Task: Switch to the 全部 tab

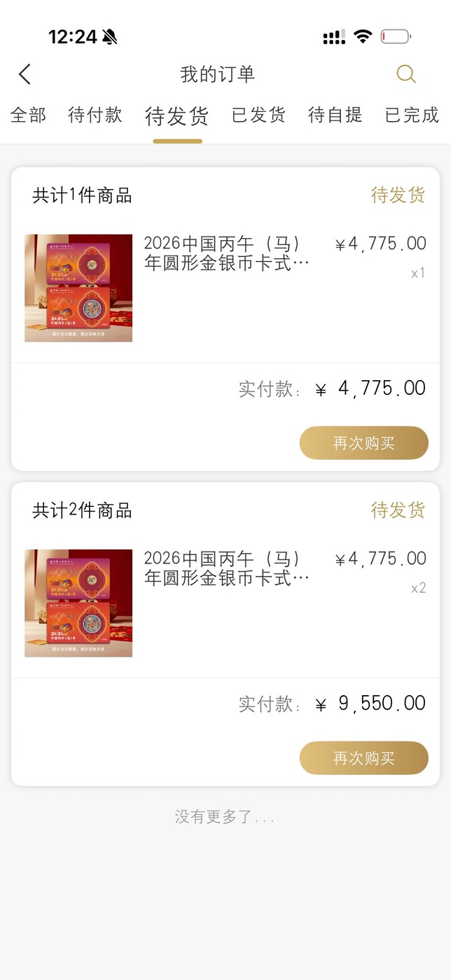Action: click(28, 115)
